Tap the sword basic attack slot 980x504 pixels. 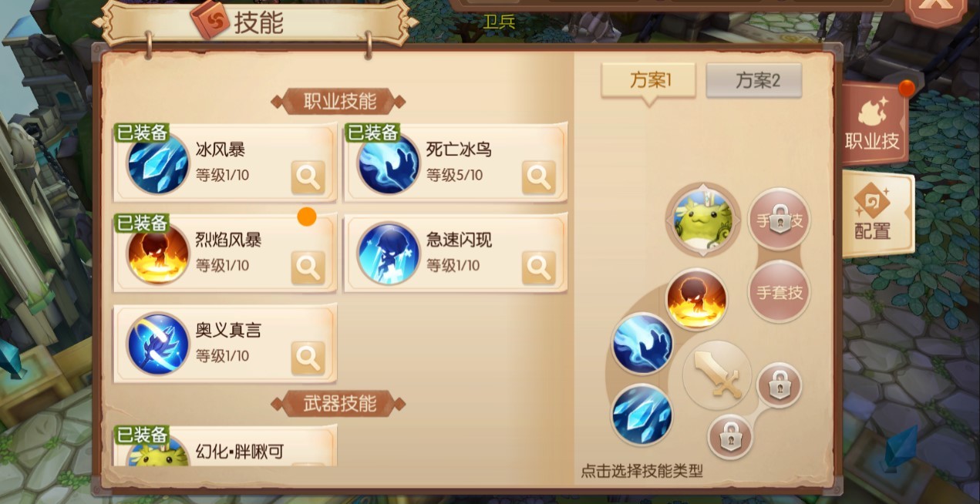717,375
